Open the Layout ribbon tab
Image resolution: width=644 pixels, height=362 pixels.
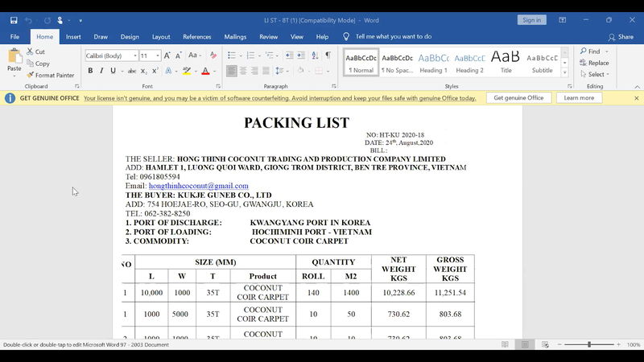click(161, 36)
